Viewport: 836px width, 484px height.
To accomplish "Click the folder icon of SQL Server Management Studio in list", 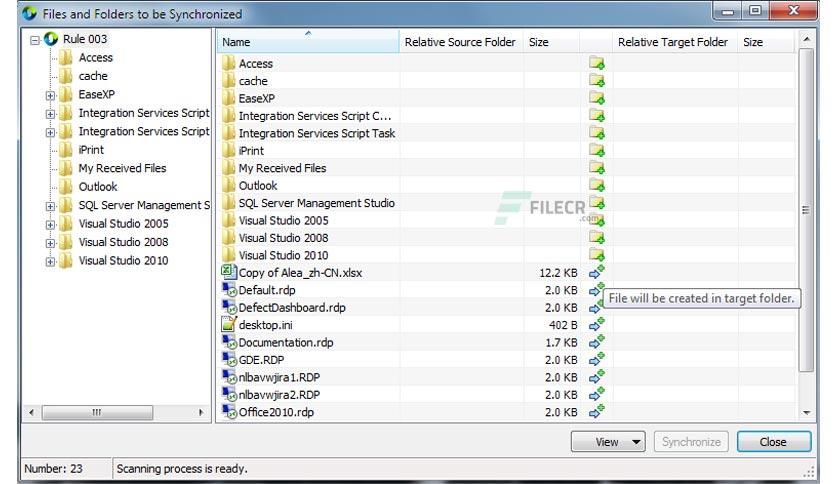I will tap(229, 203).
